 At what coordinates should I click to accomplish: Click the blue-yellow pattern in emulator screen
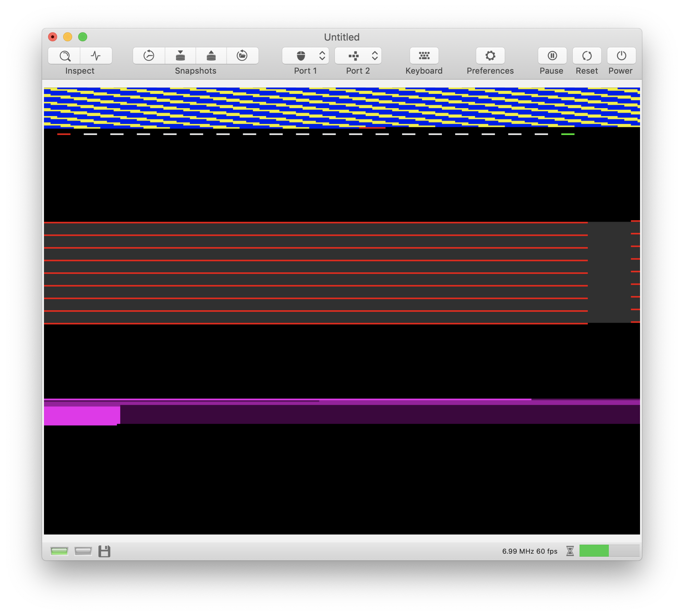(342, 108)
